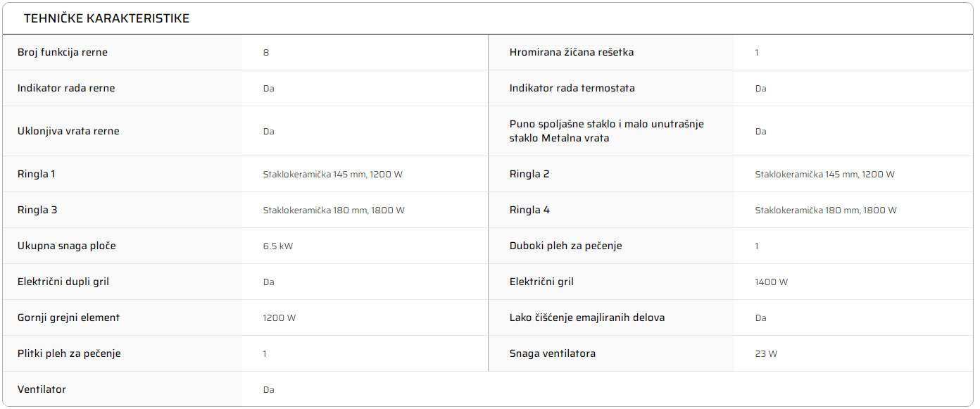Click the Indikator rada rerne row label
This screenshot has width=980, height=409.
(66, 88)
